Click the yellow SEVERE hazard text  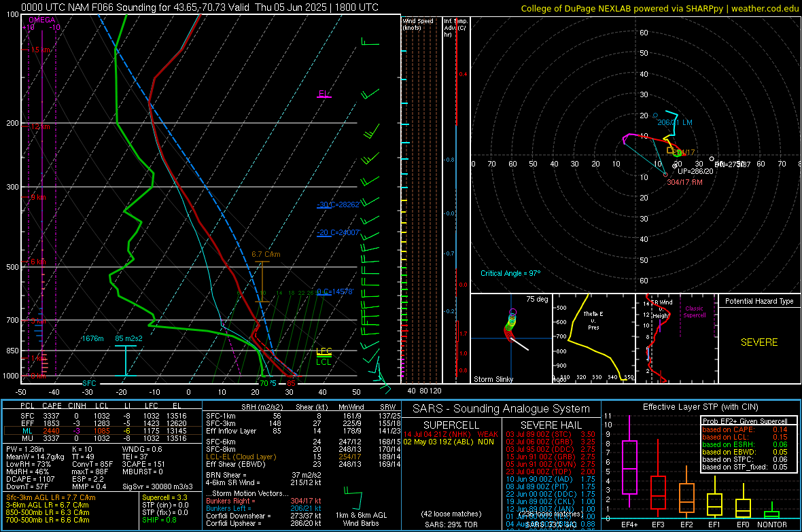pos(759,342)
